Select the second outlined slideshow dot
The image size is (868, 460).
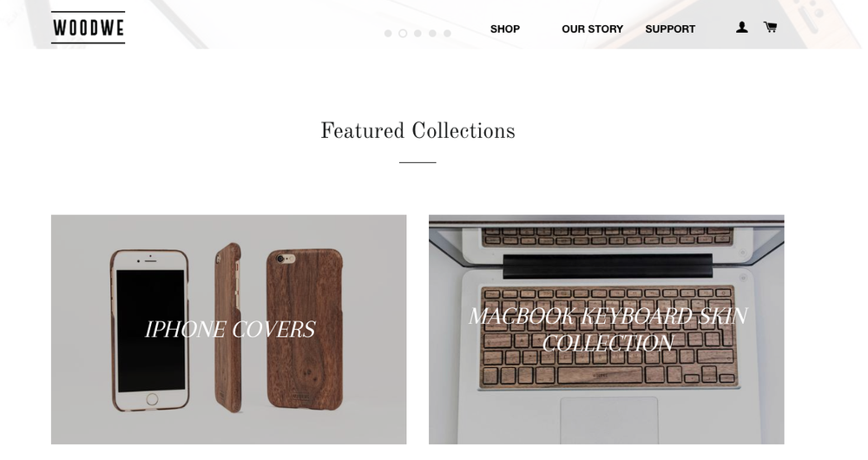[x=403, y=33]
